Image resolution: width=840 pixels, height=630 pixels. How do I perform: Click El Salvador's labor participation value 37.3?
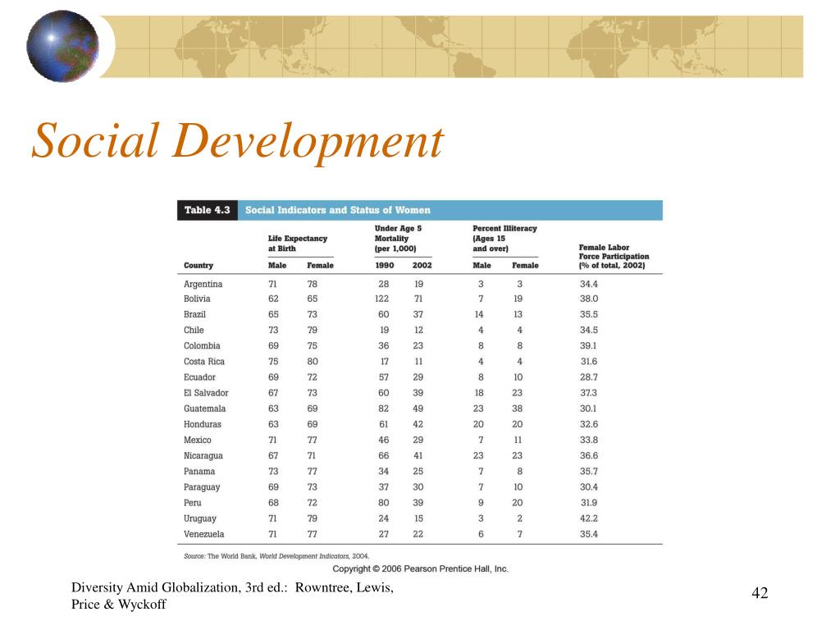588,393
